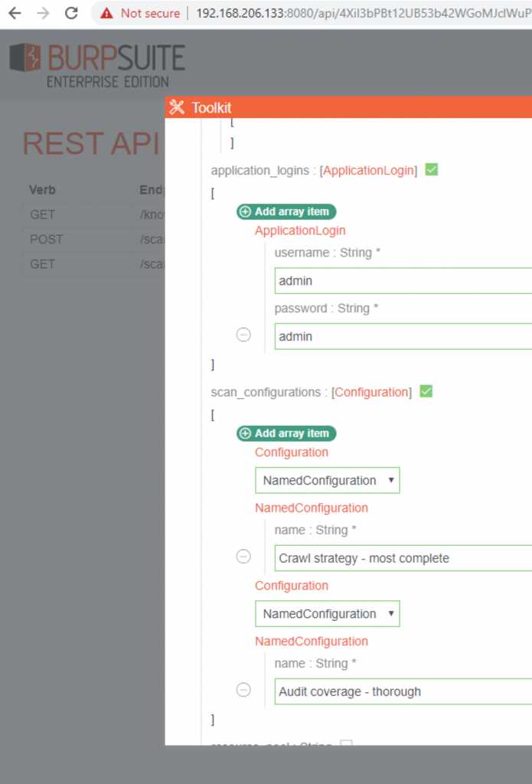
Task: Open the second NamedConfiguration dropdown above Audit coverage
Action: tap(327, 614)
